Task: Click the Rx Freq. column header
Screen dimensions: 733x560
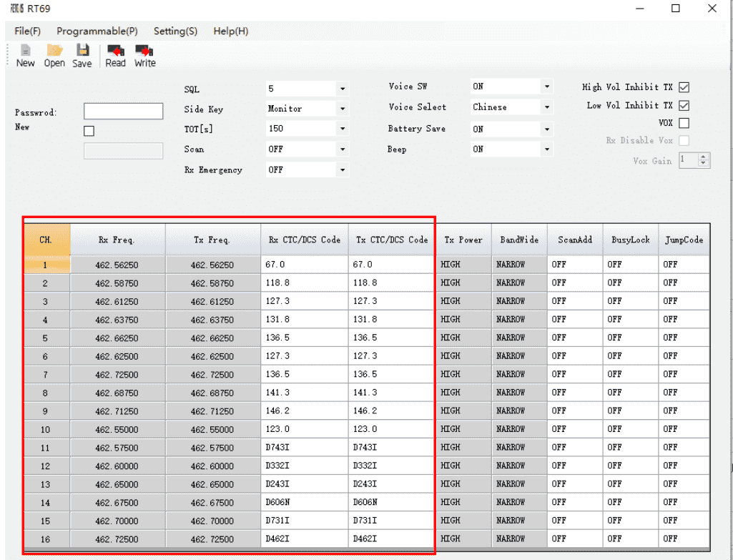Action: click(117, 240)
